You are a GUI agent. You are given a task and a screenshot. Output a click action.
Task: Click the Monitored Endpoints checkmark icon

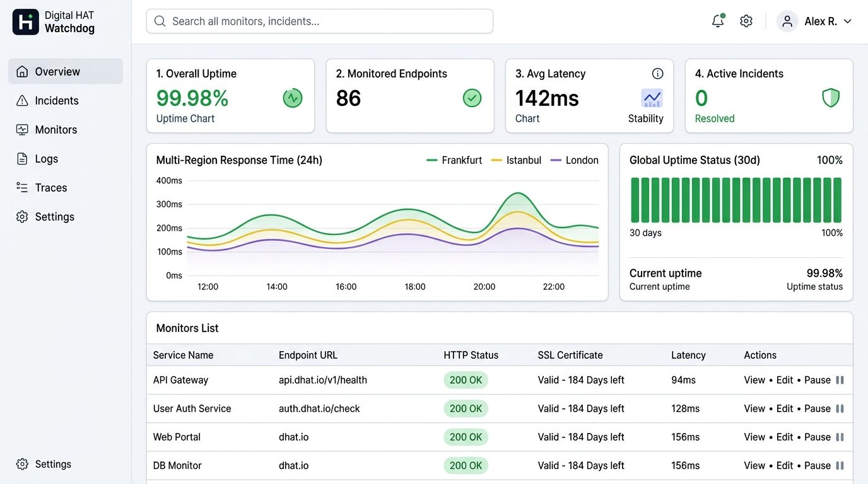pyautogui.click(x=472, y=98)
